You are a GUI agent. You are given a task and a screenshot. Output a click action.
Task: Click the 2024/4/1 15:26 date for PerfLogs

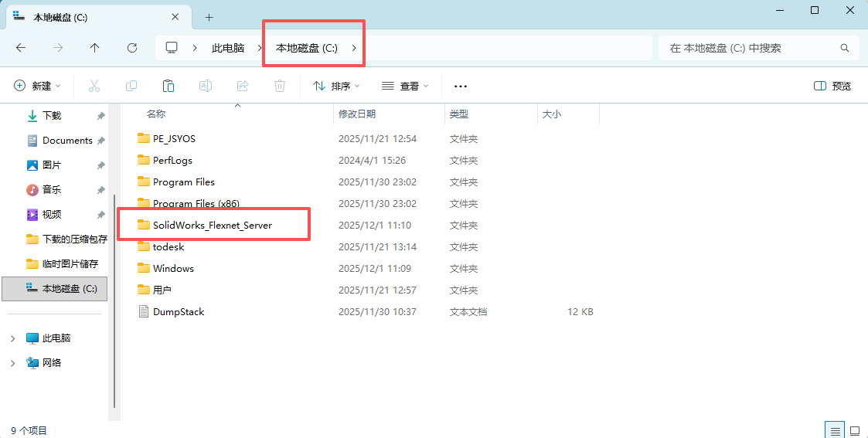[x=372, y=161]
